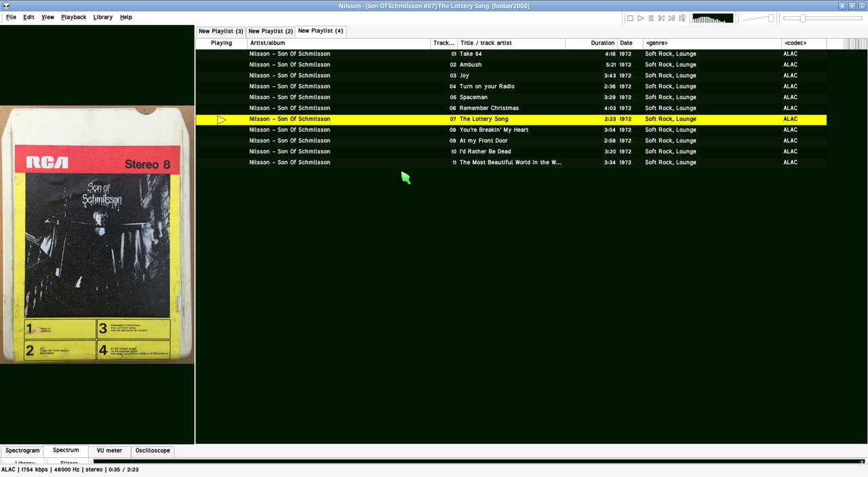Image resolution: width=868 pixels, height=477 pixels.
Task: Select the New Playlist (4) tab
Action: click(321, 31)
